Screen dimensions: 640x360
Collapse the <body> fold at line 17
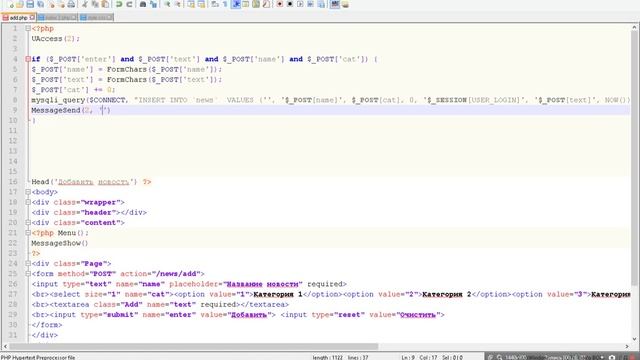(x=28, y=192)
